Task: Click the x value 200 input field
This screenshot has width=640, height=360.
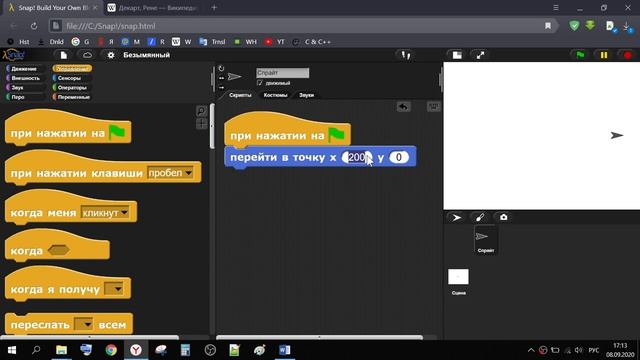Action: coord(357,157)
